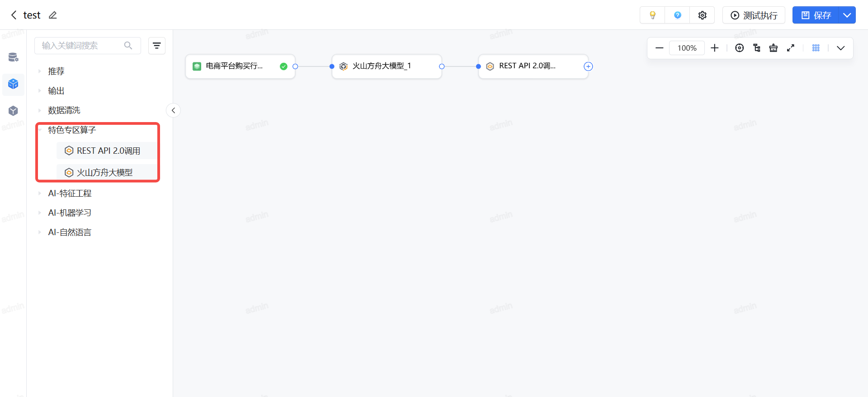Image resolution: width=868 pixels, height=397 pixels.
Task: Collapse the canvas toolbar with the chevron
Action: click(x=840, y=48)
